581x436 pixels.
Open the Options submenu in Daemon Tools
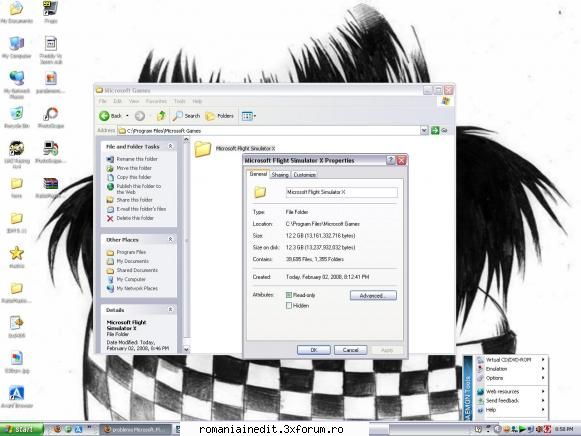click(x=511, y=378)
